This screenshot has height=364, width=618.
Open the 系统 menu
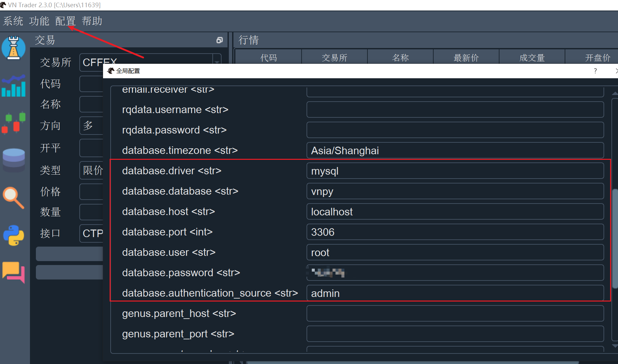click(13, 21)
